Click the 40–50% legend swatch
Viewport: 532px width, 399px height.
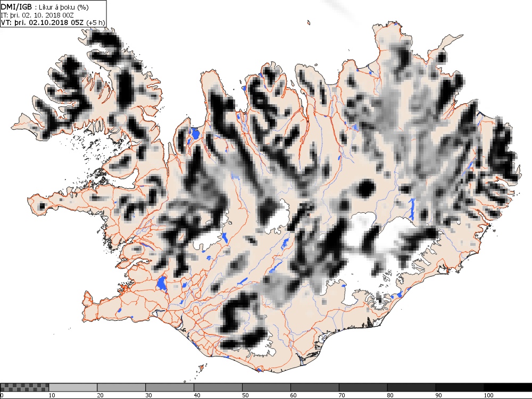pyautogui.click(x=218, y=387)
